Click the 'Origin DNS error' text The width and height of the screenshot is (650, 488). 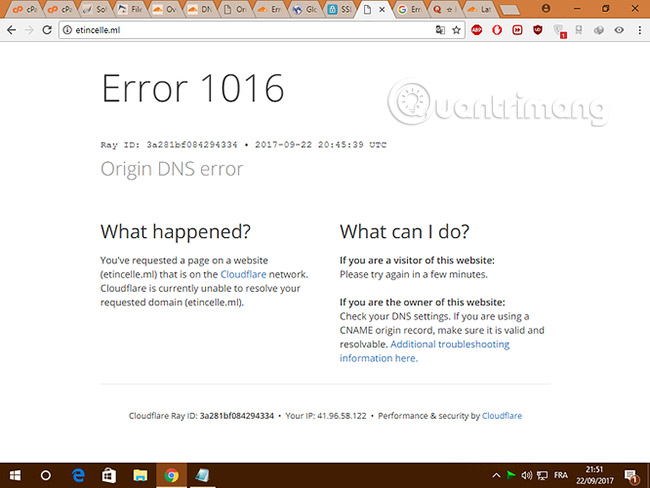point(172,169)
